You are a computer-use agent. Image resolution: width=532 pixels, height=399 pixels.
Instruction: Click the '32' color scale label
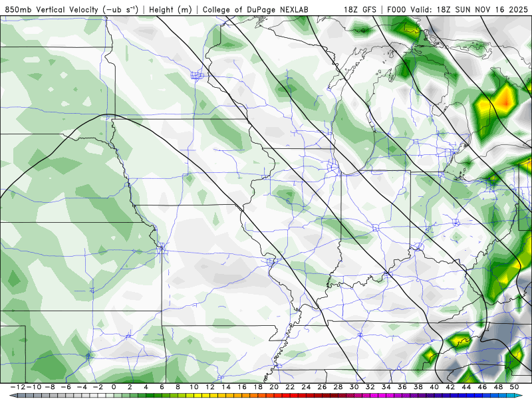[x=370, y=387]
